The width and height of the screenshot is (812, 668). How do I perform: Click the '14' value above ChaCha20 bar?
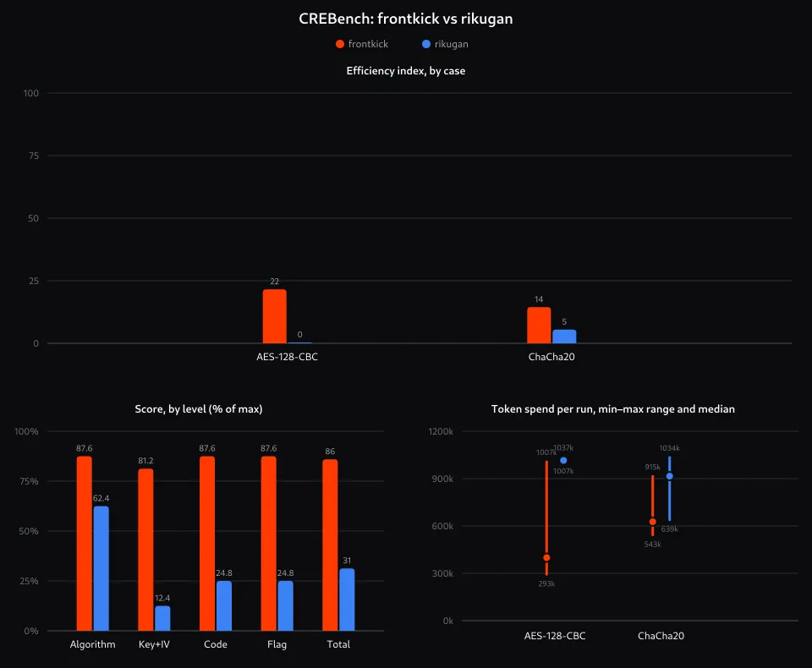click(x=539, y=299)
